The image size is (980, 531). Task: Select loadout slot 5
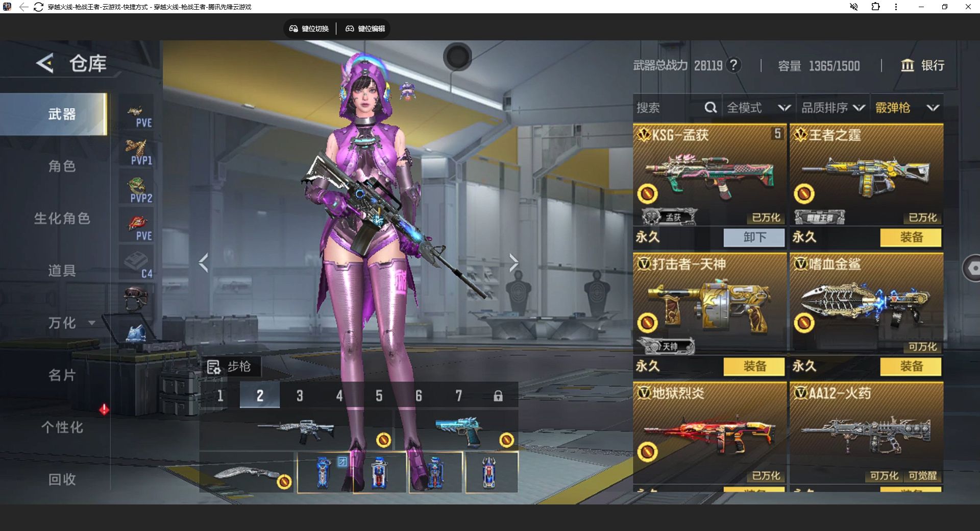pyautogui.click(x=379, y=396)
